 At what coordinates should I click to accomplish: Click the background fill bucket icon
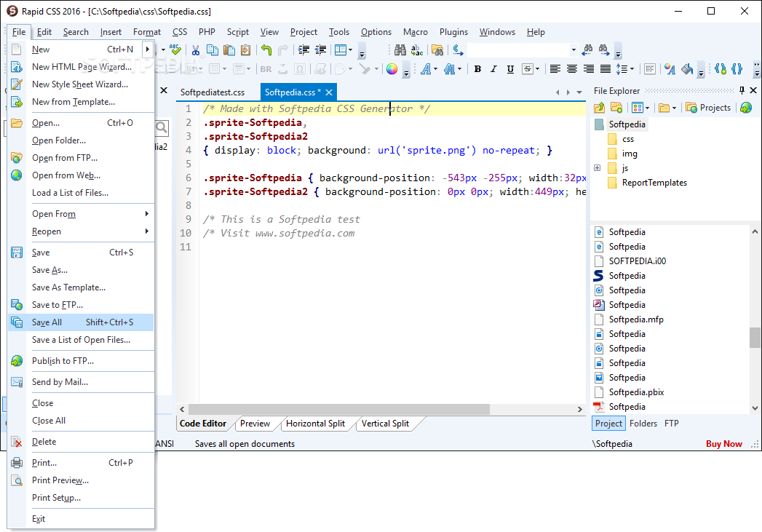pyautogui.click(x=687, y=69)
